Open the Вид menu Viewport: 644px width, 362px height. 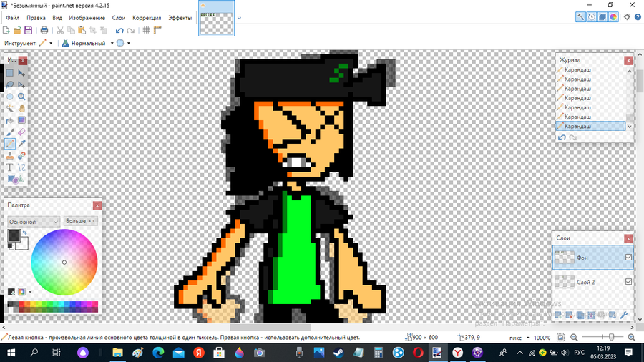tap(57, 18)
